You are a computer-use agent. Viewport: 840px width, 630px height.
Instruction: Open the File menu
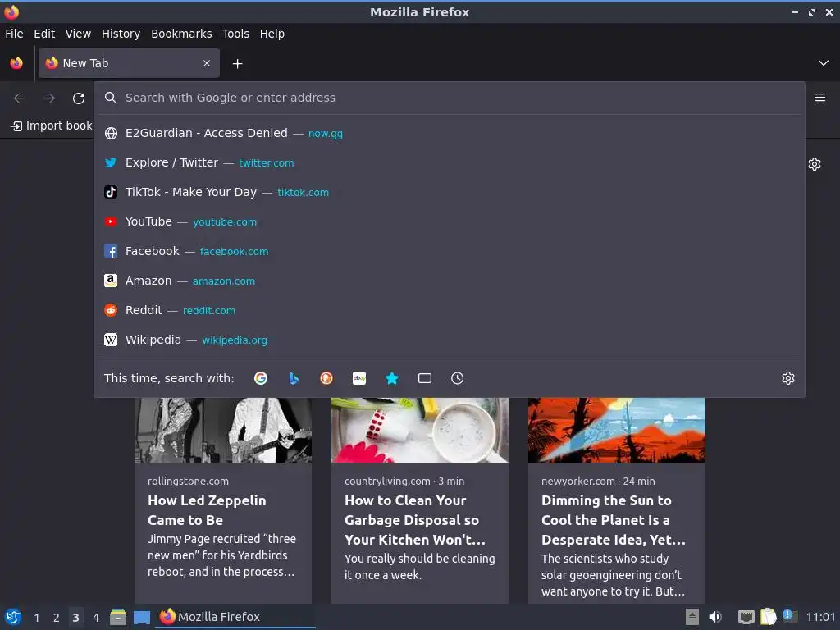point(14,34)
